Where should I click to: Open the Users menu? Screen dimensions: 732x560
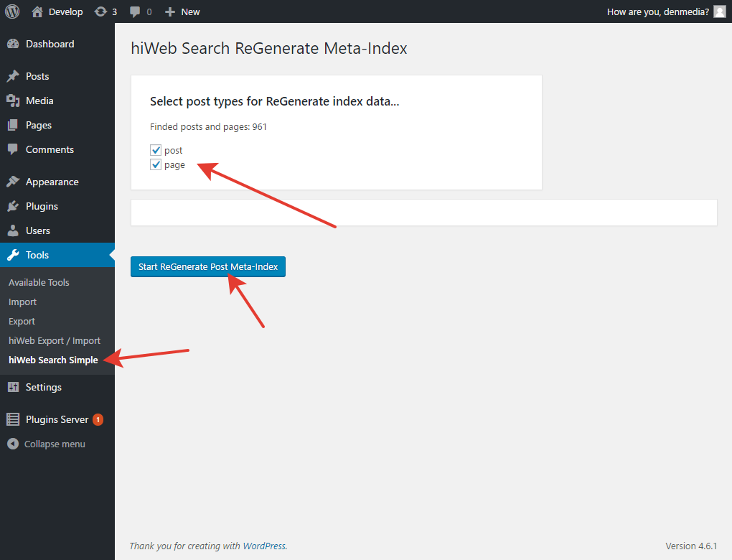click(x=38, y=230)
